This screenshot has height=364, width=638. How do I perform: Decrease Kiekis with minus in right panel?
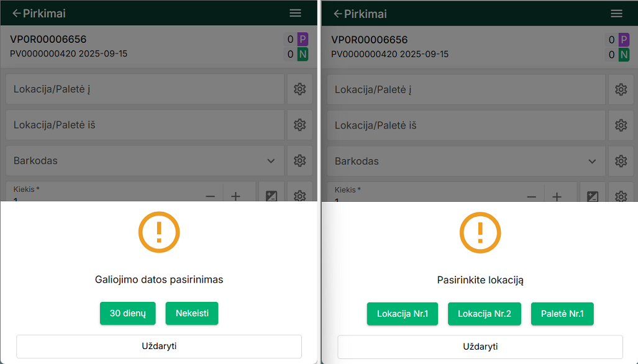pos(532,196)
